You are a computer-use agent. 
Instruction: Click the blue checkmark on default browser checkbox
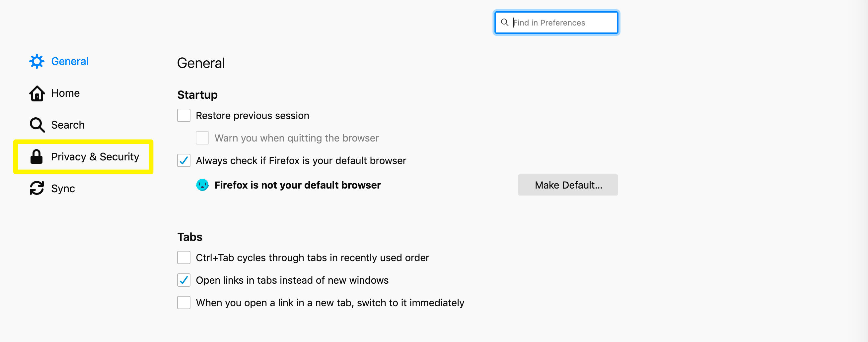tap(183, 161)
